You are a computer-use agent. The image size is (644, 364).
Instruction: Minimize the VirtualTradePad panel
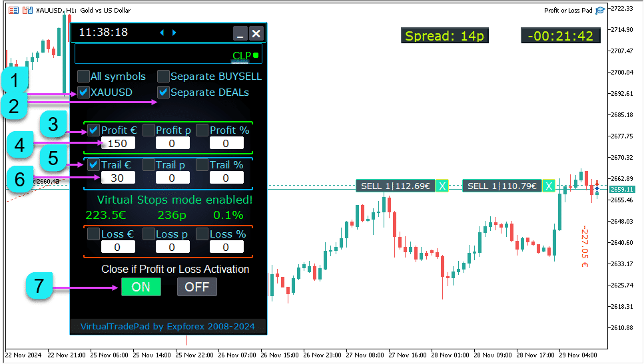(240, 33)
